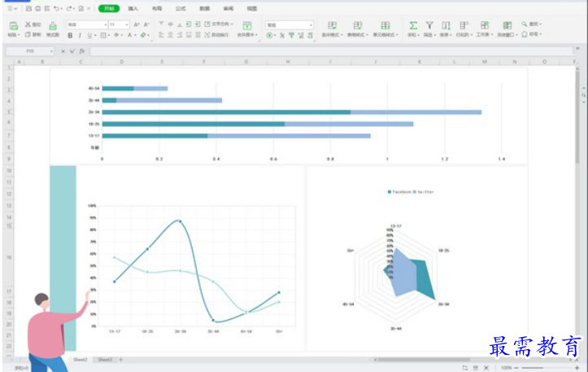Expand the formula bar with chevron
588x372 pixels.
pos(577,49)
